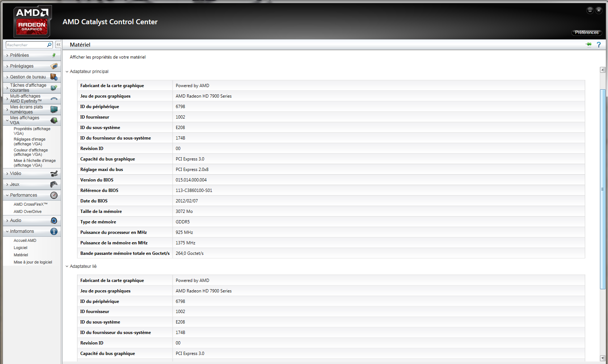
Task: Open the Préférences button
Action: pyautogui.click(x=586, y=33)
